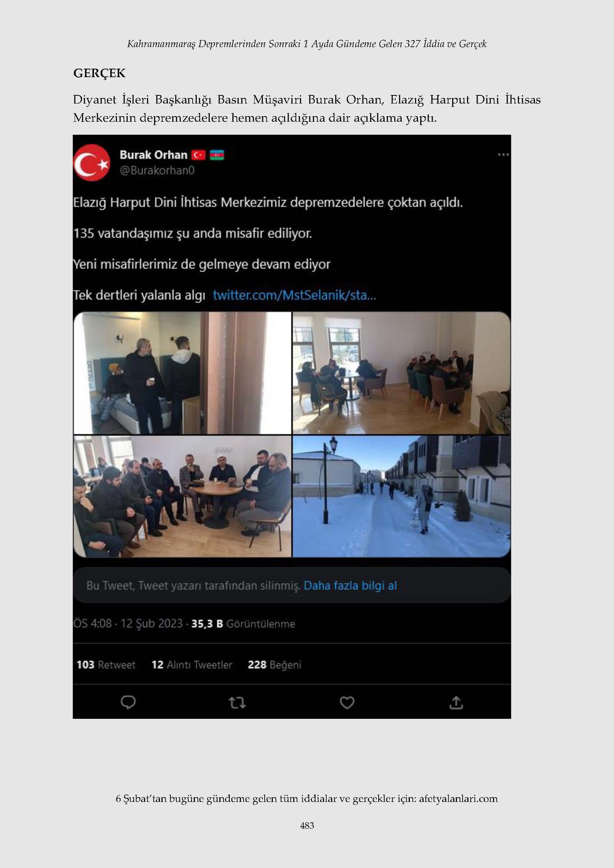Click the 12 Şub 2023 timestamp

[151, 624]
